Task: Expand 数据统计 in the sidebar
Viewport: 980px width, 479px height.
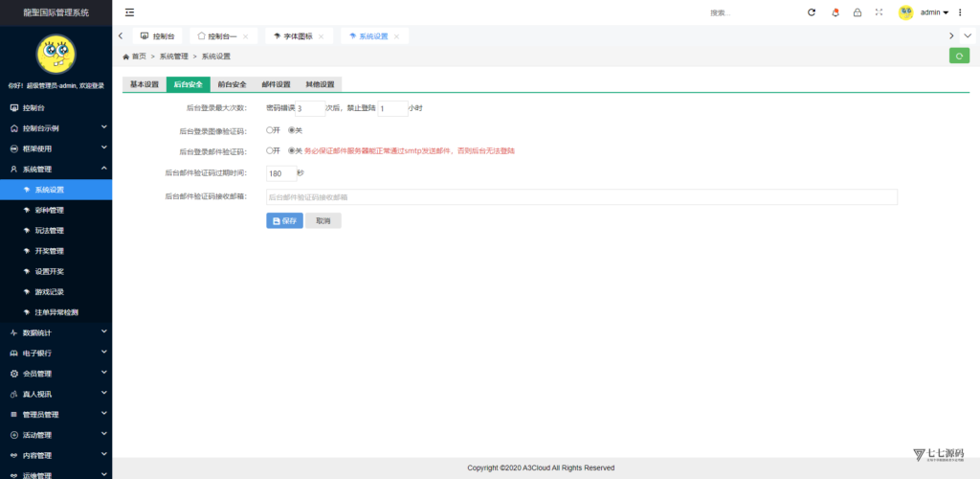Action: point(56,332)
